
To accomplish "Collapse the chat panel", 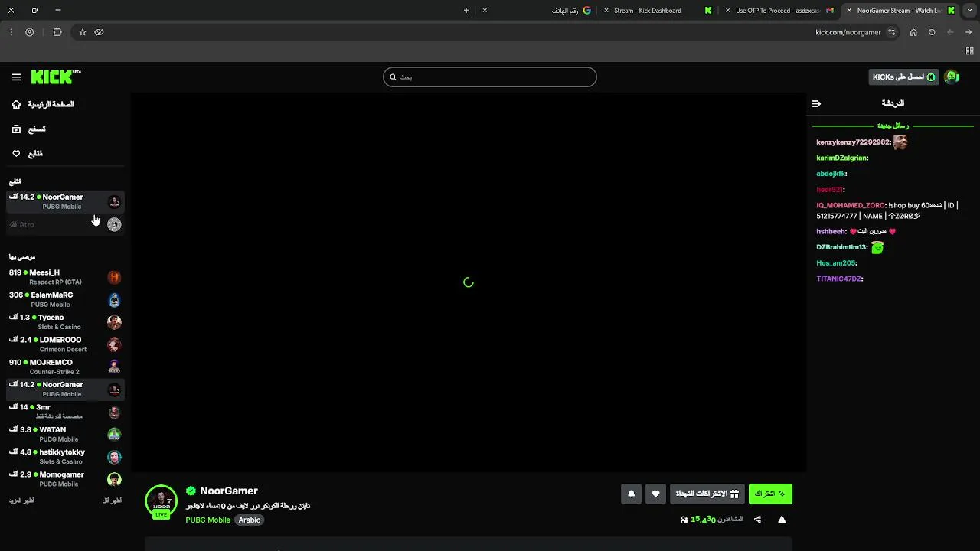I will pyautogui.click(x=816, y=103).
